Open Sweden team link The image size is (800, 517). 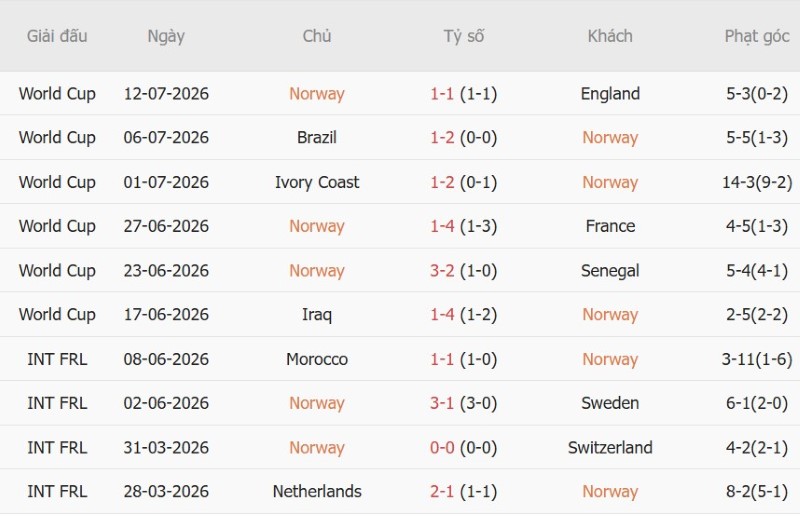point(610,403)
